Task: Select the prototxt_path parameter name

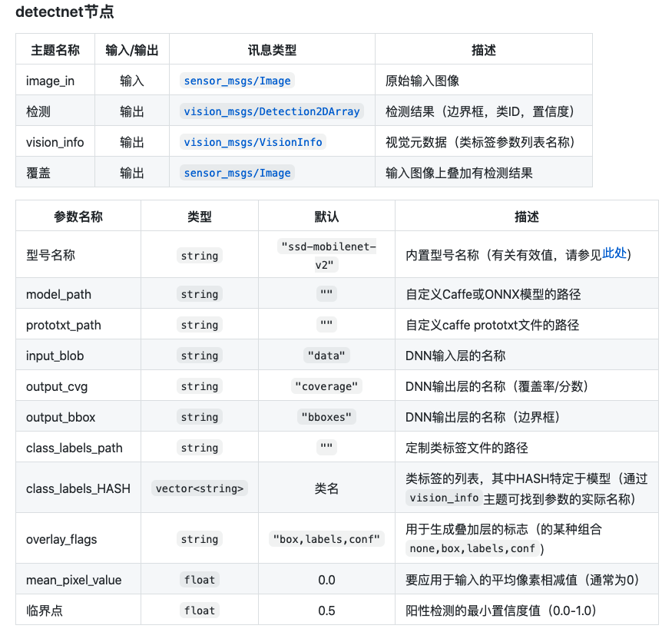Action: pyautogui.click(x=64, y=325)
